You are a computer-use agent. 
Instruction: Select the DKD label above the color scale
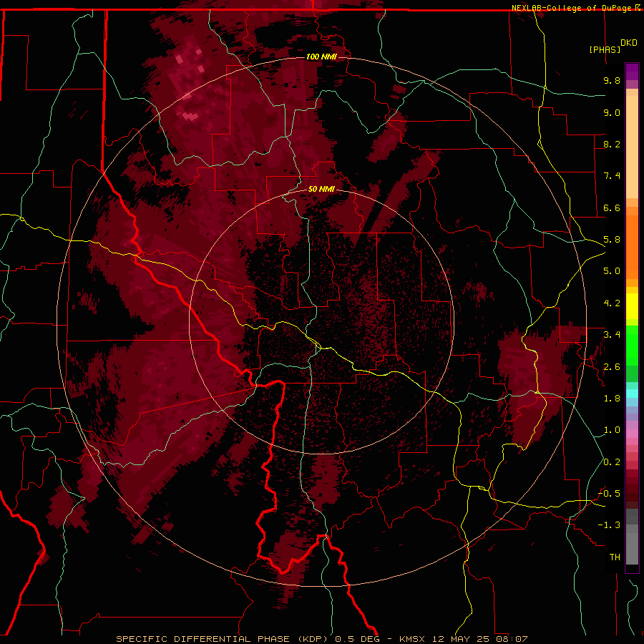point(629,42)
